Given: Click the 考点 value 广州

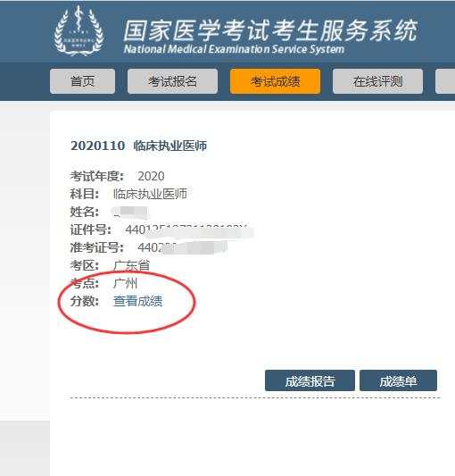Looking at the screenshot, I should (125, 283).
